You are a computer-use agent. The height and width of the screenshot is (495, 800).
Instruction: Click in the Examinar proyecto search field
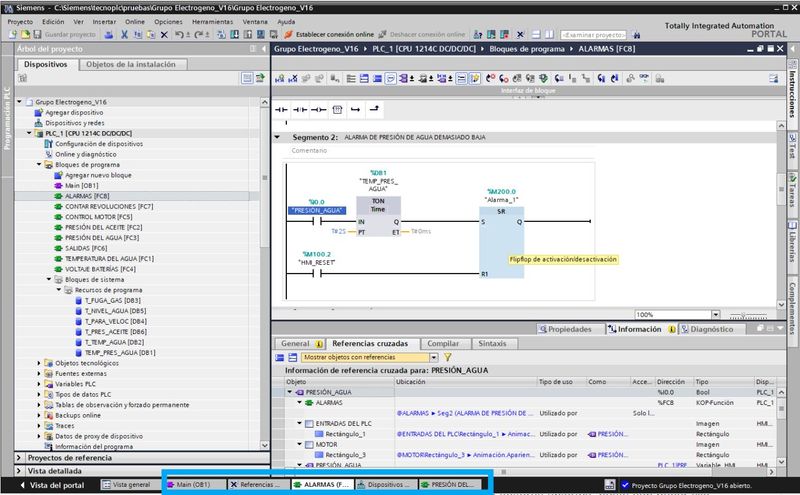(x=593, y=35)
